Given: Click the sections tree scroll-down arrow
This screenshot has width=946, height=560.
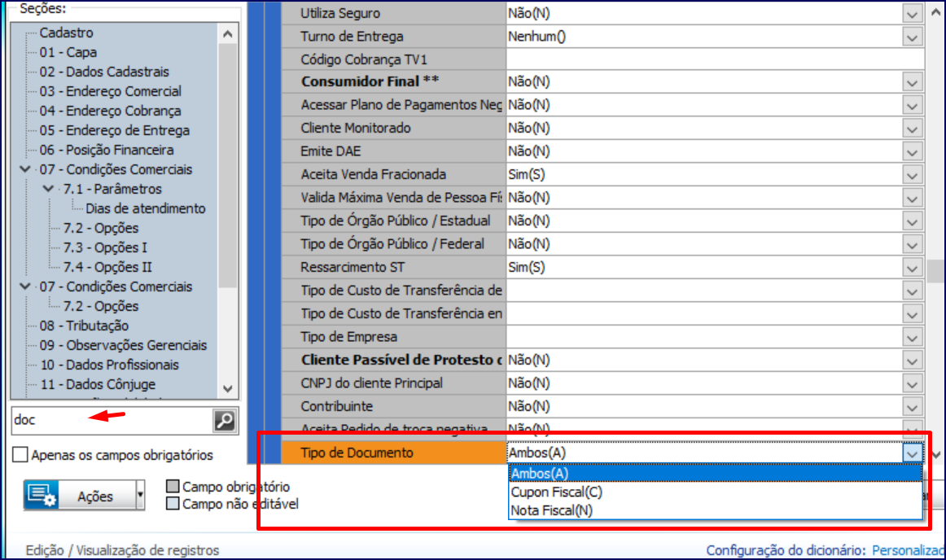Looking at the screenshot, I should [227, 388].
